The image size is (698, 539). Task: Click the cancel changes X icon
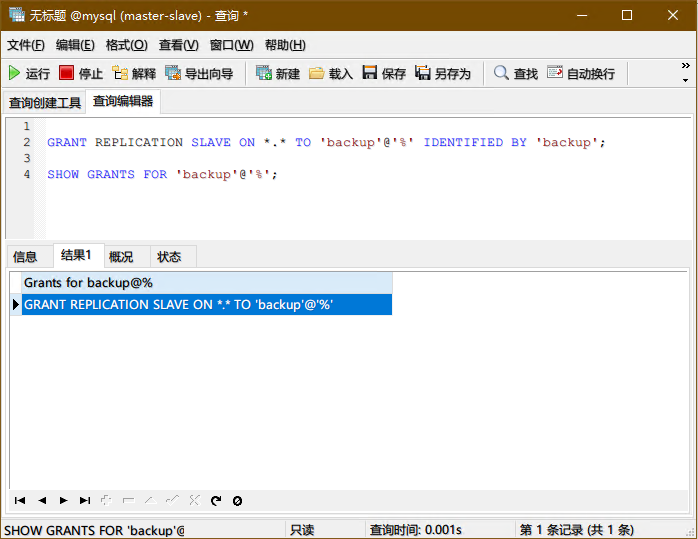point(195,501)
